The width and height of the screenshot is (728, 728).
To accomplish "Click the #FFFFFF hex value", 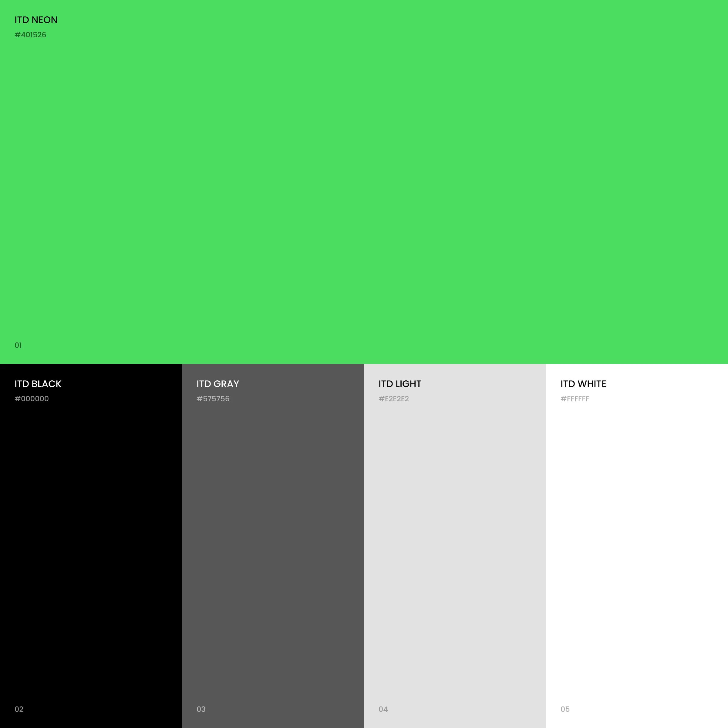I will point(575,399).
